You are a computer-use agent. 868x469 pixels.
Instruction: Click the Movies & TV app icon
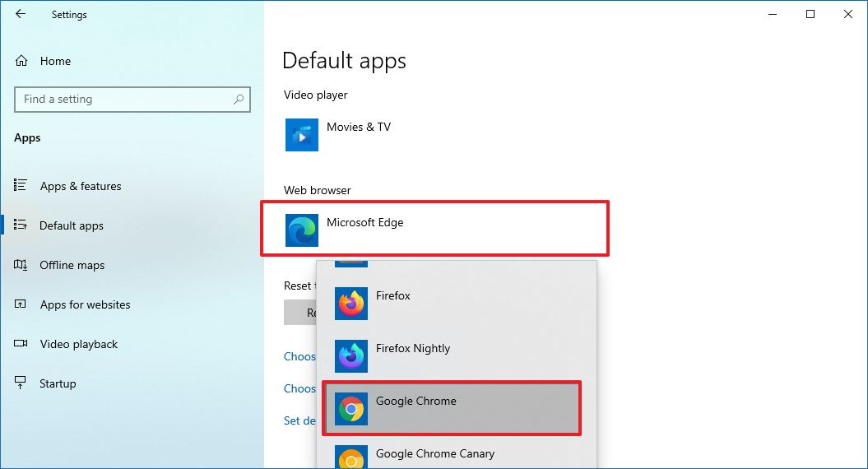click(x=302, y=135)
